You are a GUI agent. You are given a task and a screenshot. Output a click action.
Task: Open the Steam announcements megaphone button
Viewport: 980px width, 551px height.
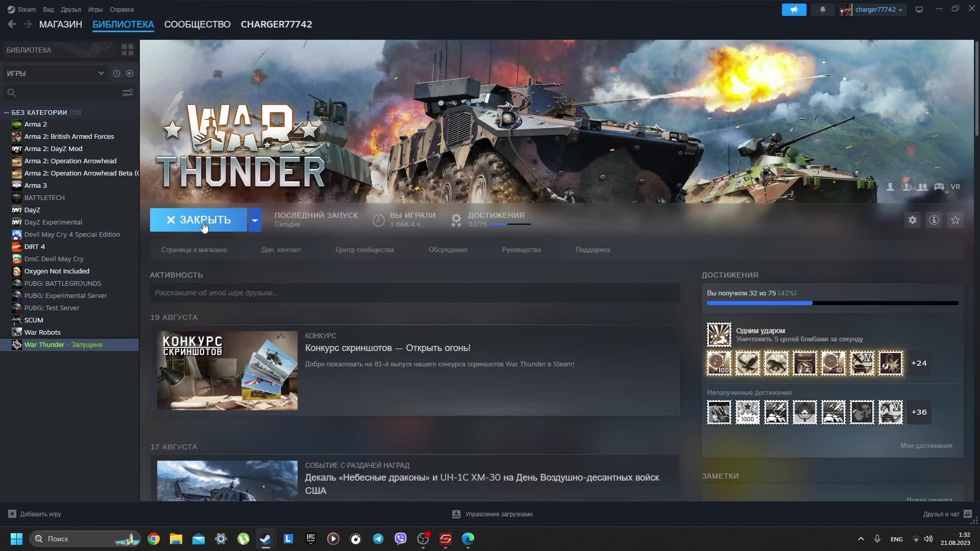pos(794,10)
